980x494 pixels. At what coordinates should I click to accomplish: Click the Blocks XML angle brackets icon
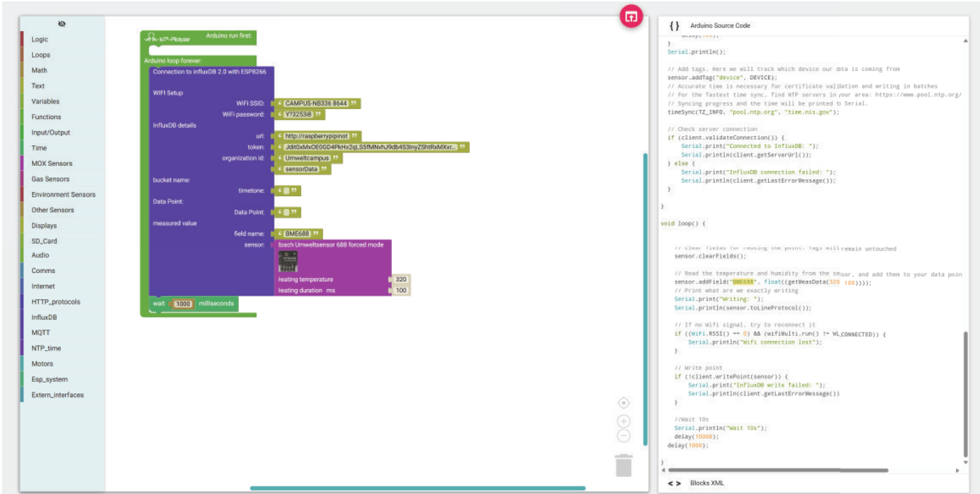click(x=674, y=483)
